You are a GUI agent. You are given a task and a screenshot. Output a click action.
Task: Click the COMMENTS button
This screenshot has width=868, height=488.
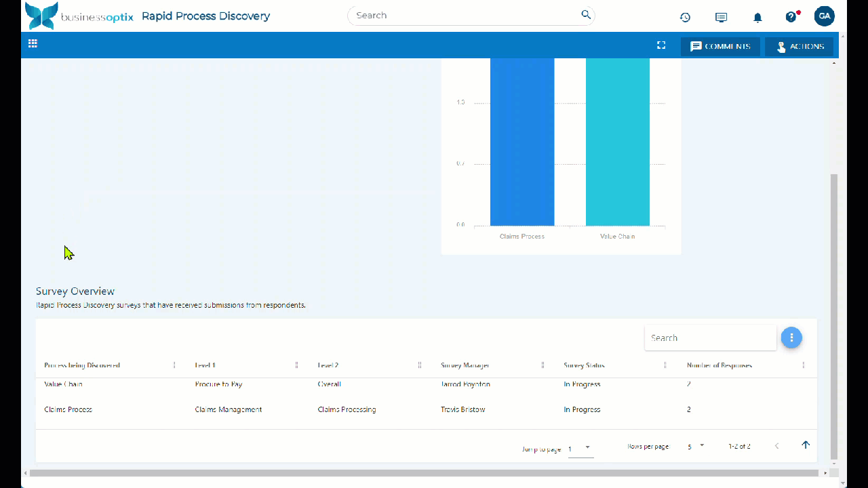[x=720, y=47]
